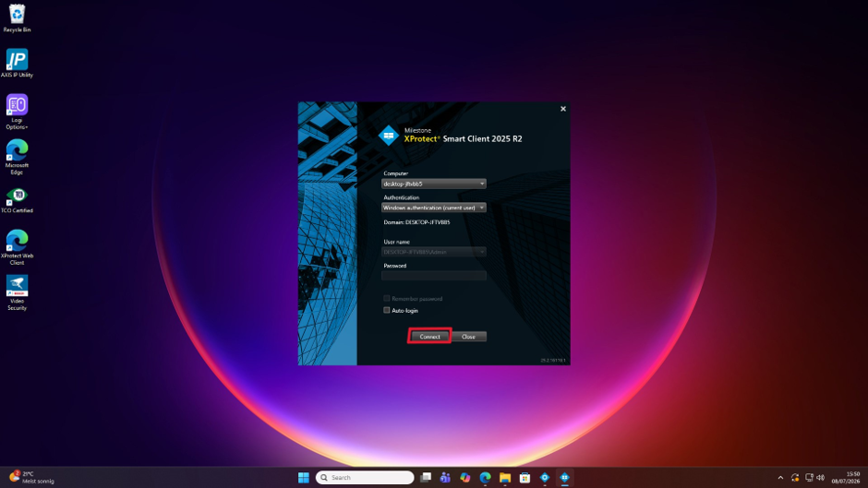The image size is (868, 488).
Task: Select the Video Security desktop icon
Action: [x=17, y=292]
